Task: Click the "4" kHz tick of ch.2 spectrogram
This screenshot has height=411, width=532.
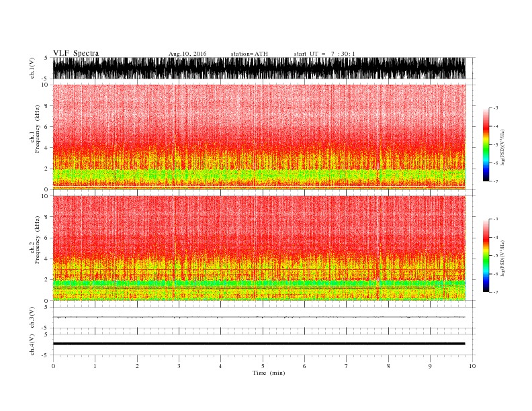Action: point(47,259)
